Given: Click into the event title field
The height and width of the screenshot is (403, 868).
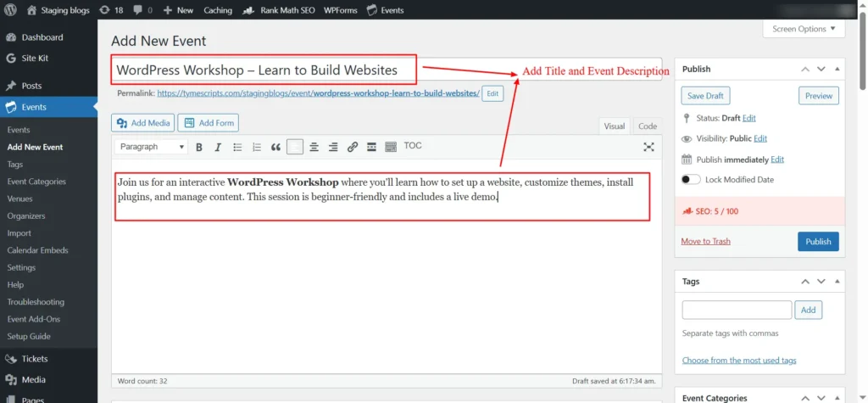Looking at the screenshot, I should (x=387, y=70).
